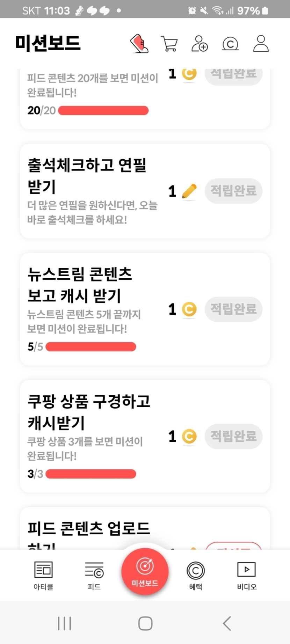Click the pencil reward icon in 출석체크 card
Screen dimensions: 290x644
click(x=189, y=191)
